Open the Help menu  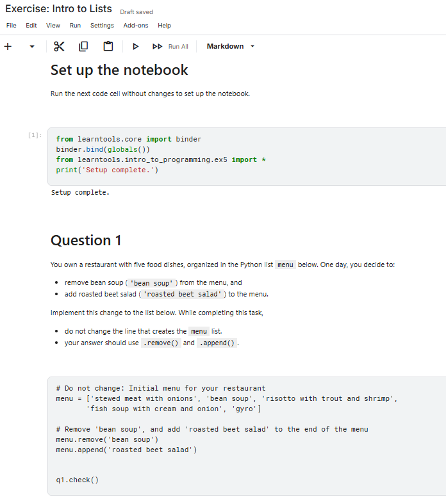point(164,26)
